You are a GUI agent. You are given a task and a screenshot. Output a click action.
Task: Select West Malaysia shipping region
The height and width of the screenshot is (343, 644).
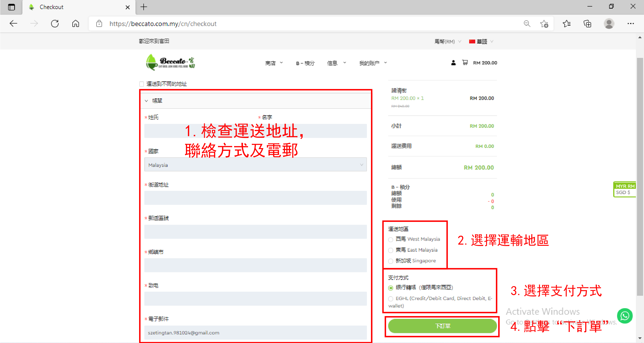[x=391, y=240]
